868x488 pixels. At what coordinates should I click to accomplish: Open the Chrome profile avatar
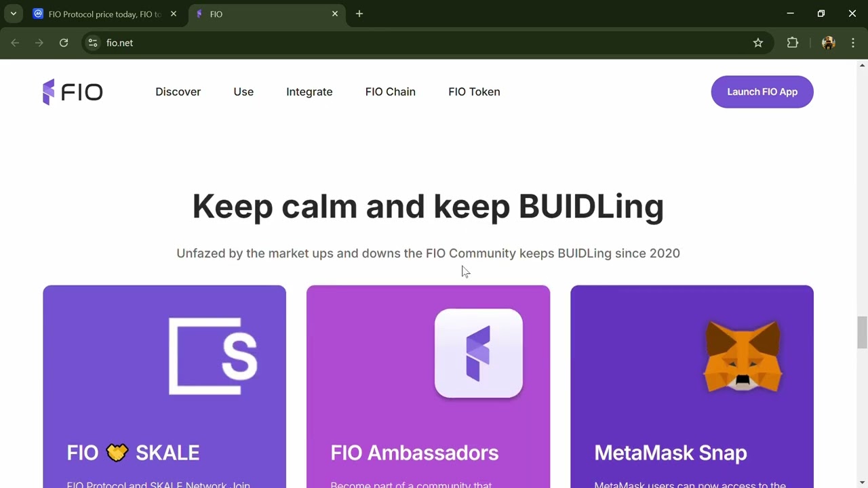pyautogui.click(x=828, y=43)
